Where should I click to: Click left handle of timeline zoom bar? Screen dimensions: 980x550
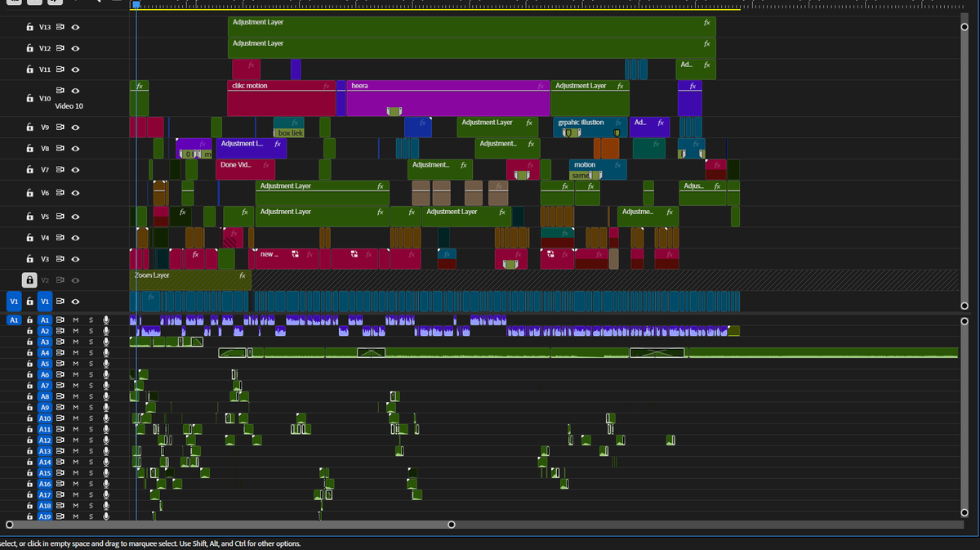click(x=9, y=524)
